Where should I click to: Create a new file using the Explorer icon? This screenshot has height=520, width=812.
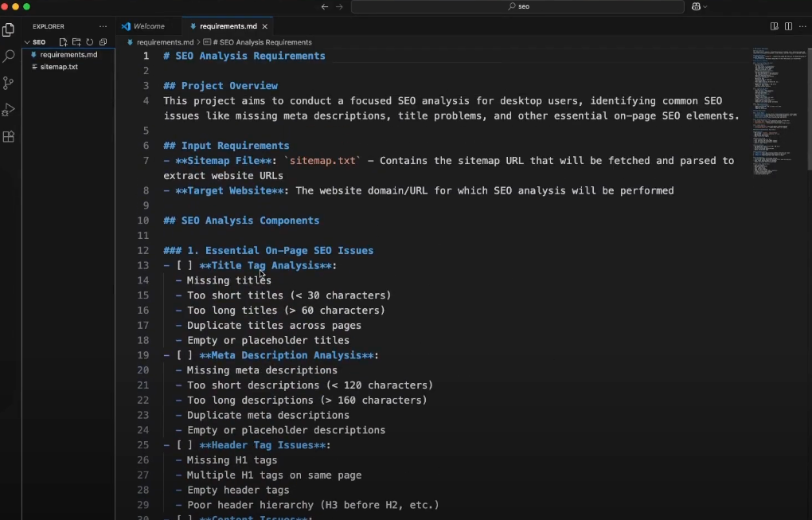[x=63, y=42]
